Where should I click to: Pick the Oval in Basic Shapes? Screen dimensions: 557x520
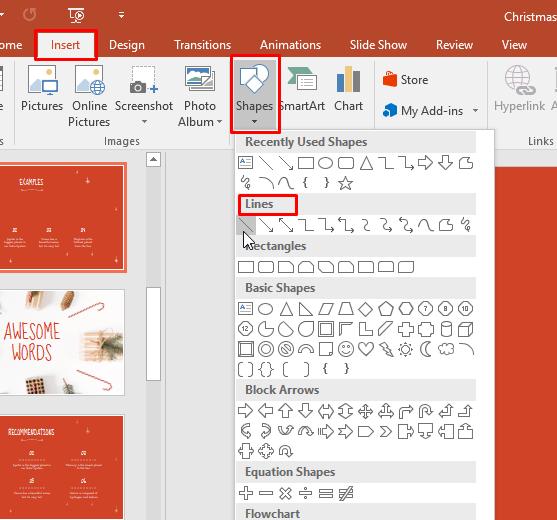(265, 309)
